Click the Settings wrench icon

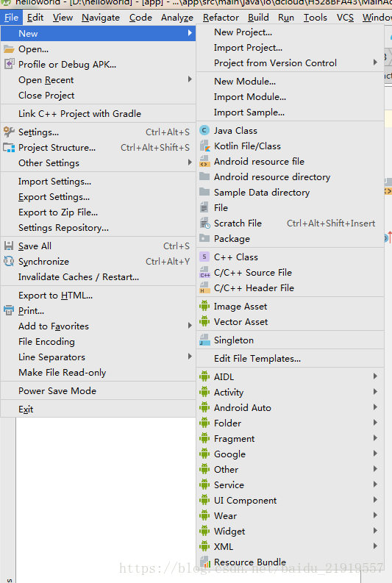click(9, 132)
